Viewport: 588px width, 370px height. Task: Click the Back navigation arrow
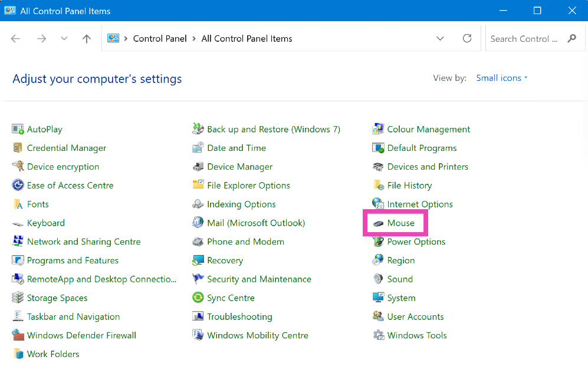[x=16, y=39]
